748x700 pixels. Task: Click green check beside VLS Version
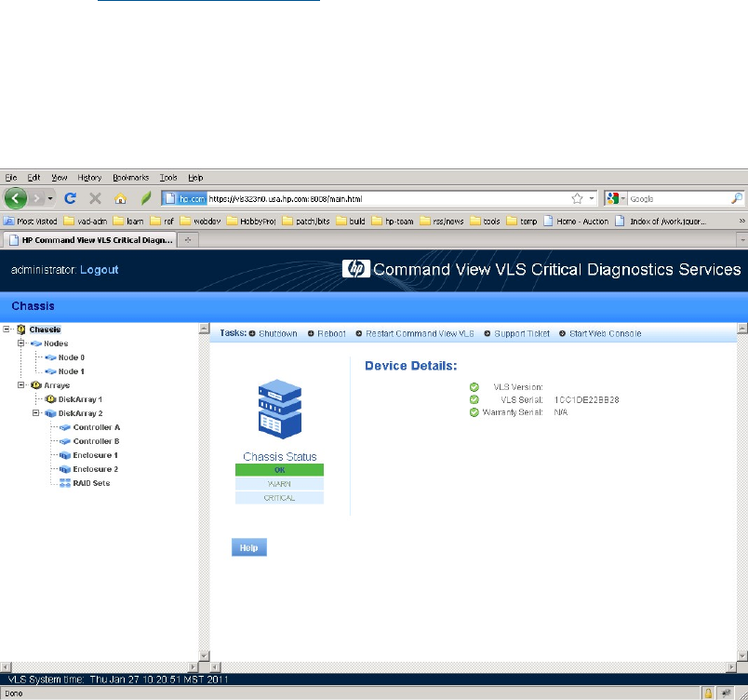coord(474,387)
